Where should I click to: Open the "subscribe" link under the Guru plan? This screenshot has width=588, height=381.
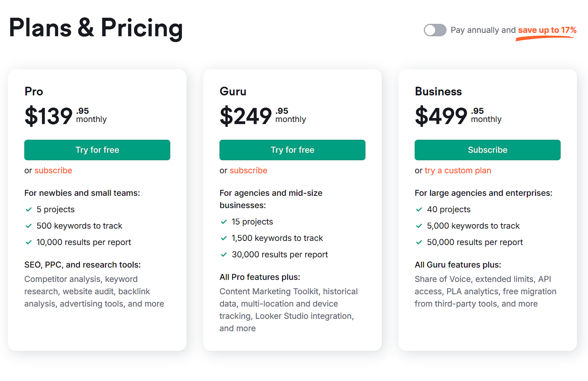(248, 171)
